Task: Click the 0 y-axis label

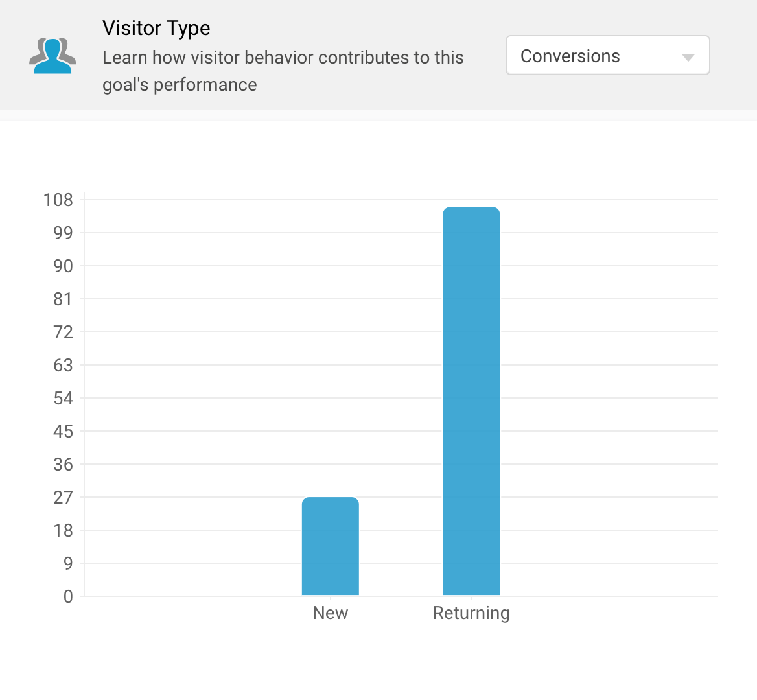Action: click(x=68, y=597)
